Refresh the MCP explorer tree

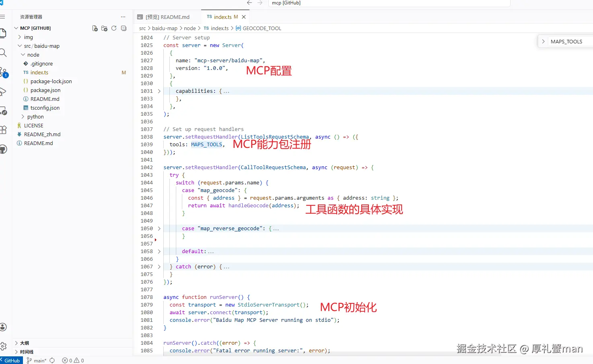114,28
